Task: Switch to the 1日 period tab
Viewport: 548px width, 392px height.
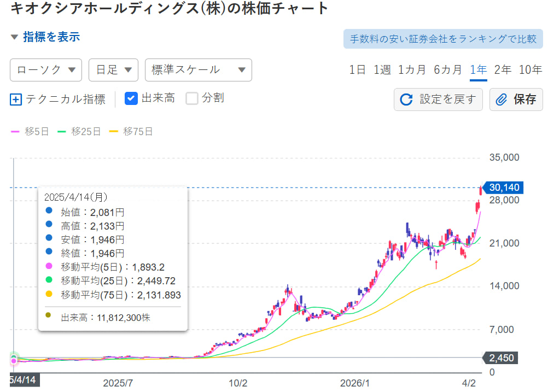Action: [356, 70]
